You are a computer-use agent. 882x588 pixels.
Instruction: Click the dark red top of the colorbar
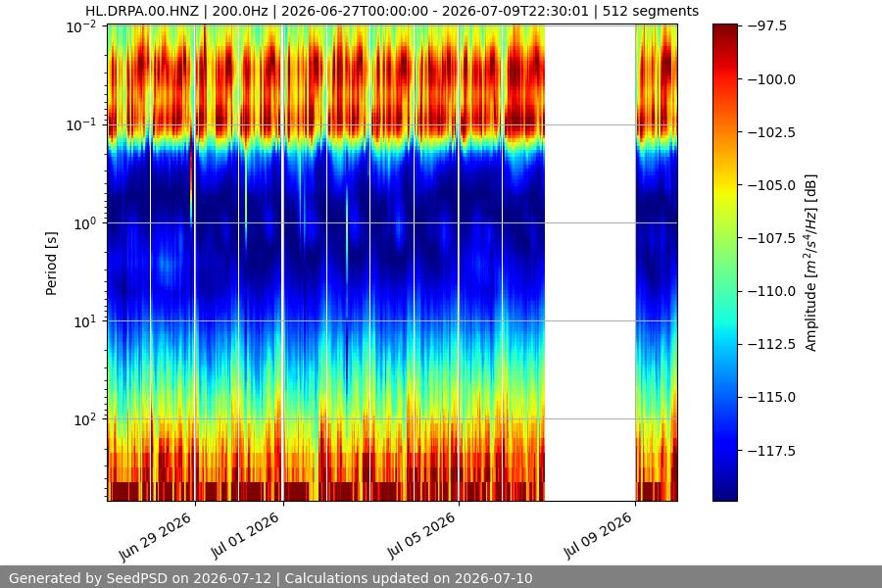coord(724,31)
